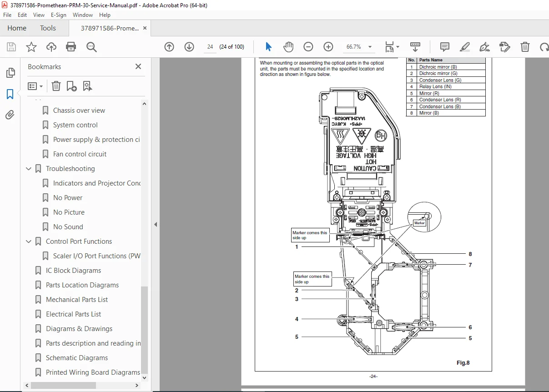Switch to the Home tab

[17, 28]
